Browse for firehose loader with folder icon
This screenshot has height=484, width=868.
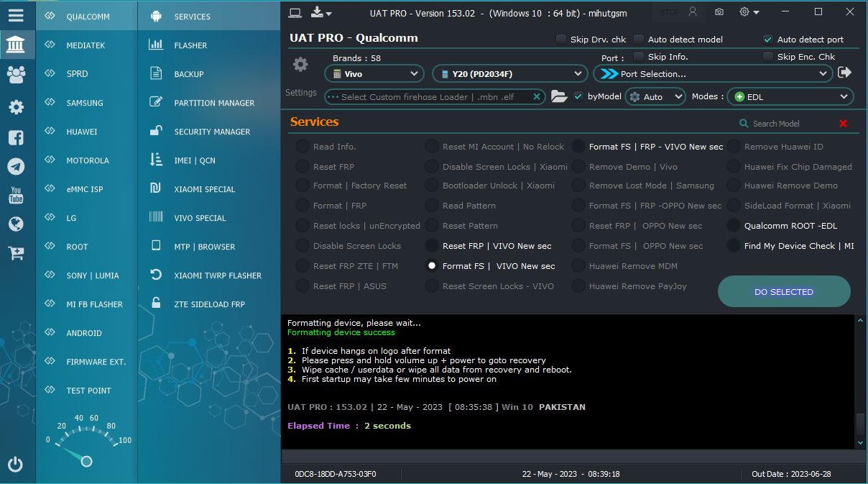pos(559,96)
